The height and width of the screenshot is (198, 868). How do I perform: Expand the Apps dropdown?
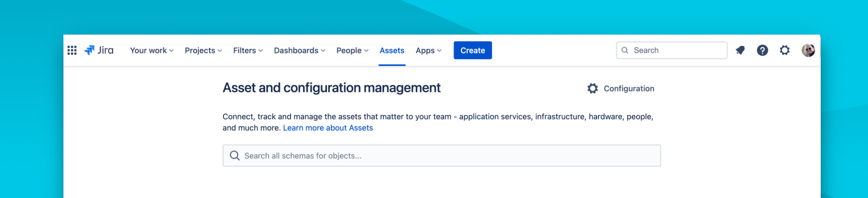point(428,50)
